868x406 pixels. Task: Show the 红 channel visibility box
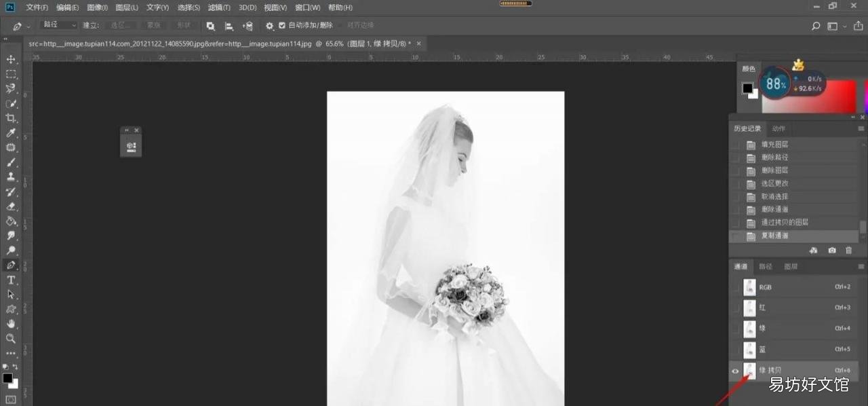point(735,308)
